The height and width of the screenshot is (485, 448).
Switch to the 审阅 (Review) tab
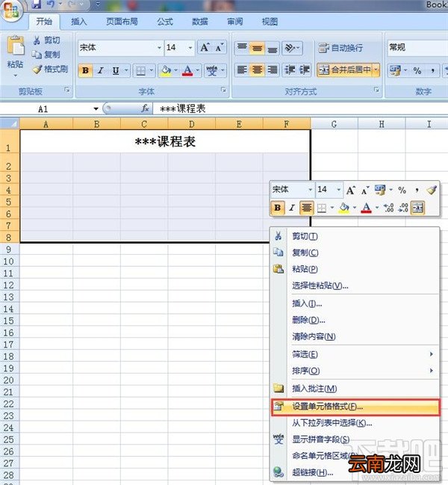click(x=234, y=22)
